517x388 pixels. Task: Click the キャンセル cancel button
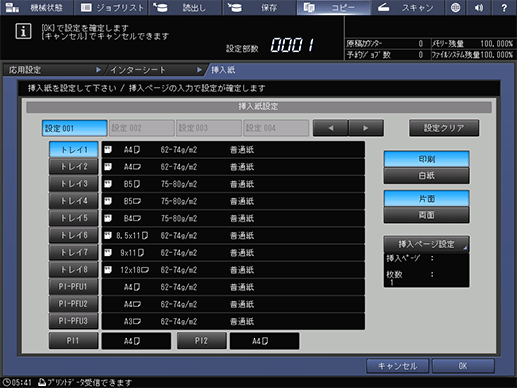(397, 366)
